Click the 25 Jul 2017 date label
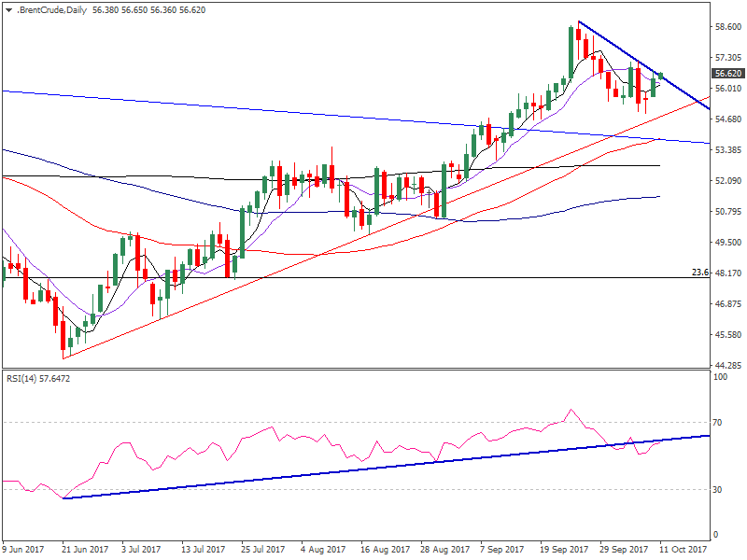 coord(263,549)
